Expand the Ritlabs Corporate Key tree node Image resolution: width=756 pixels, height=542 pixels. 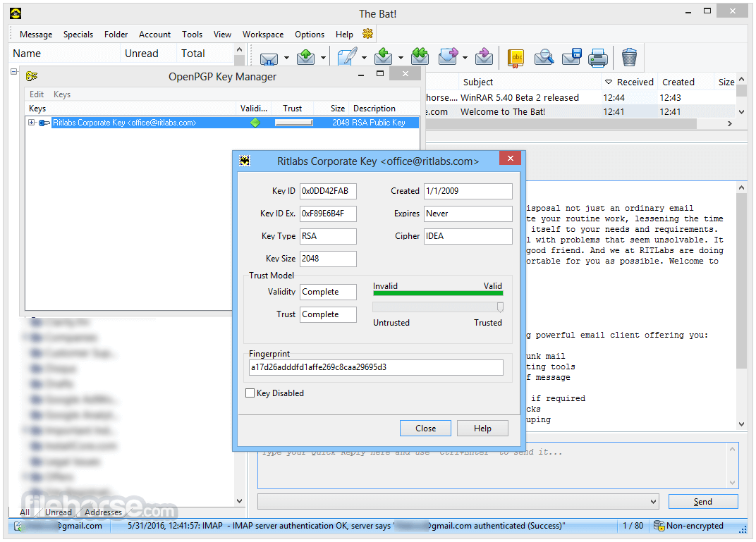click(x=31, y=123)
